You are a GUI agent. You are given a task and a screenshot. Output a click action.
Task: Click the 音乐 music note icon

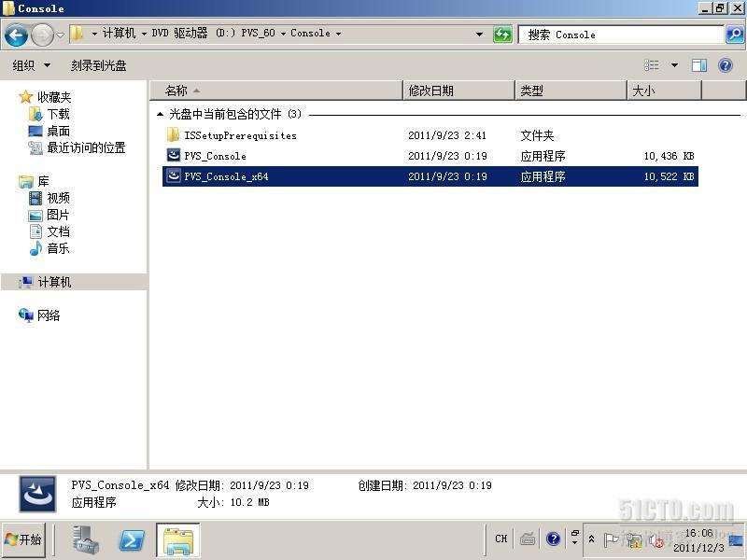[x=35, y=248]
